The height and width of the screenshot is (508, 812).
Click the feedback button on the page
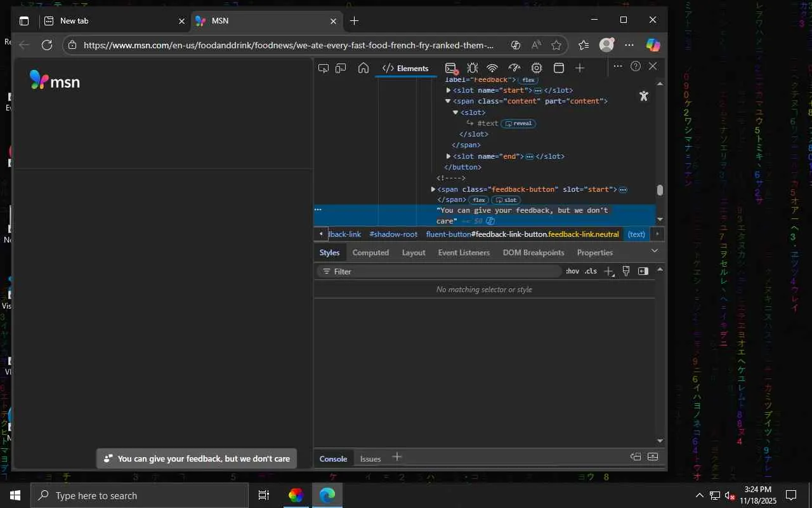(197, 458)
